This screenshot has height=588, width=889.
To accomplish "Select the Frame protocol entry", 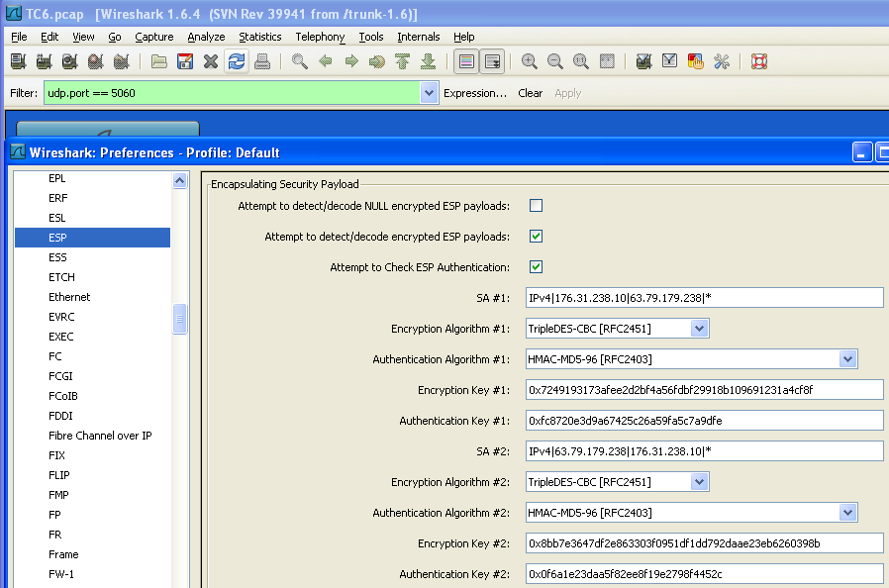I will [92, 554].
